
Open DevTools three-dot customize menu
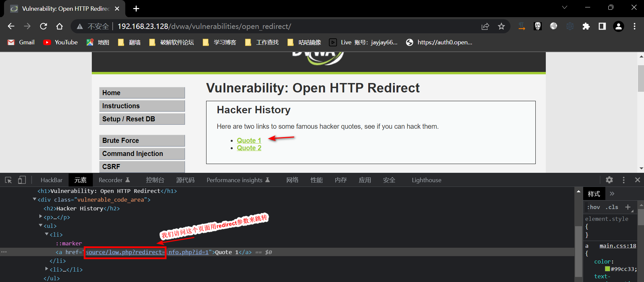click(x=623, y=180)
